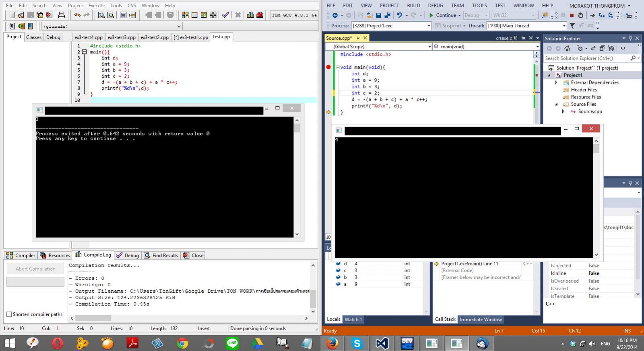Click Collapse All icon in Solution Explorer
The height and width of the screenshot is (351, 644).
pos(602,48)
